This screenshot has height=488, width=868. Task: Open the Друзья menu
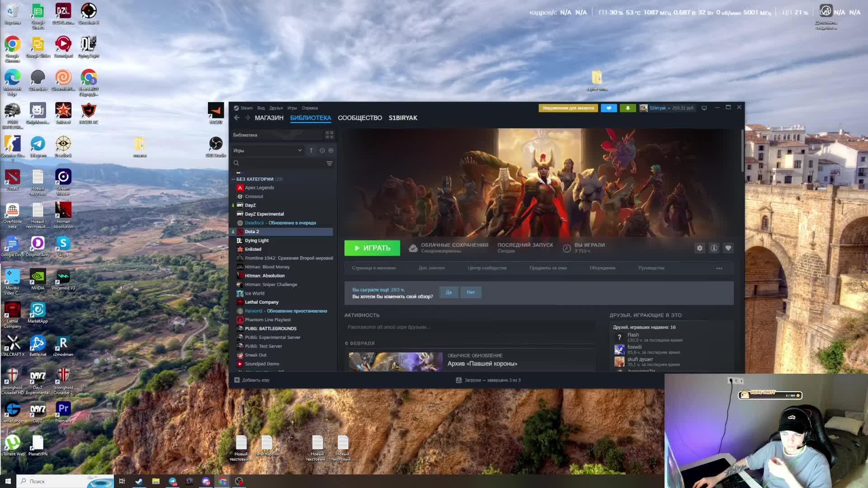[276, 108]
